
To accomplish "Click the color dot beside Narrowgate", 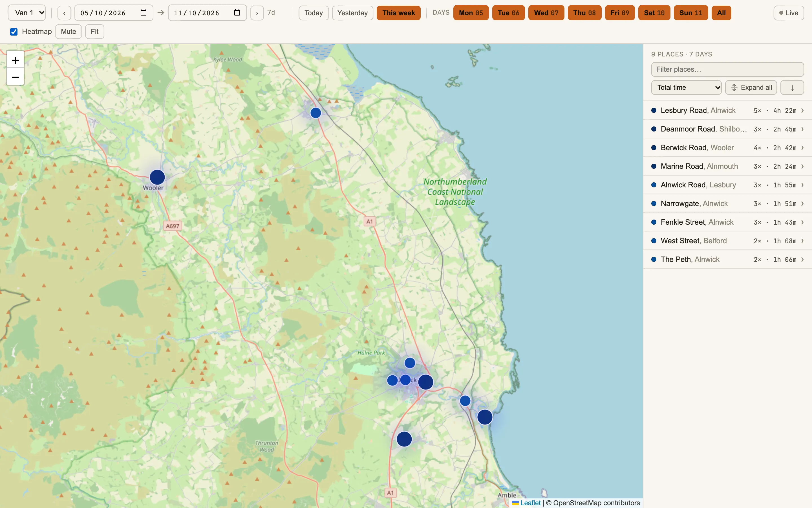I will coord(654,203).
